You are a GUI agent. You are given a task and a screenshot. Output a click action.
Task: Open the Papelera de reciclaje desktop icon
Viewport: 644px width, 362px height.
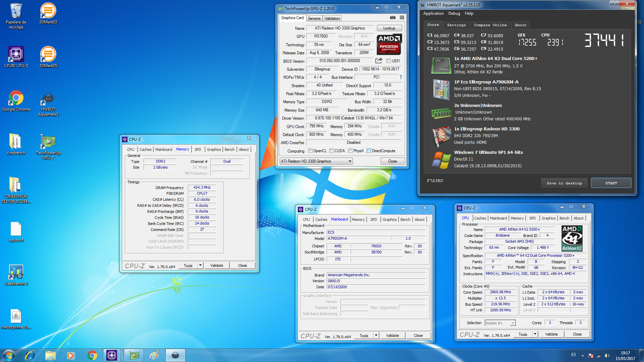[x=16, y=16]
